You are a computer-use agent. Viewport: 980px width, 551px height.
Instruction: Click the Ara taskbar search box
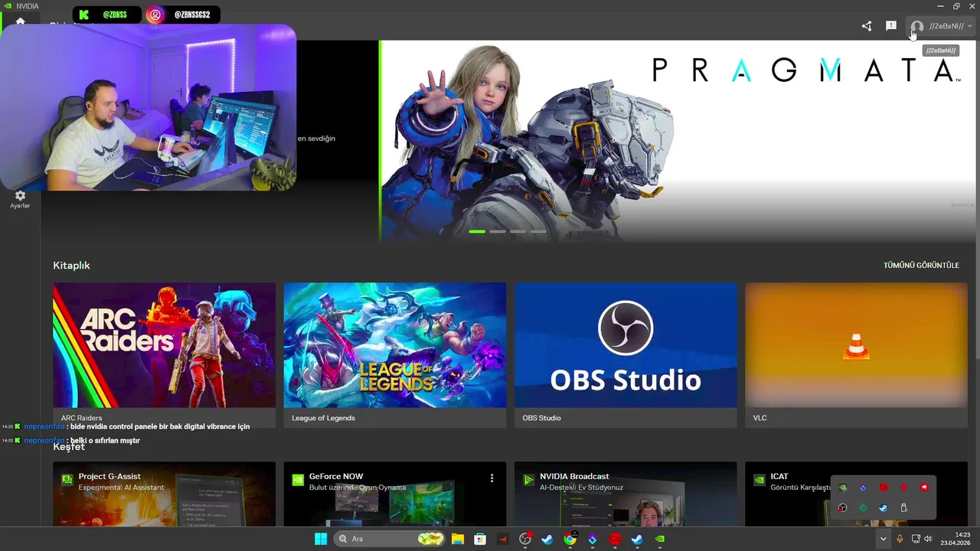click(390, 539)
